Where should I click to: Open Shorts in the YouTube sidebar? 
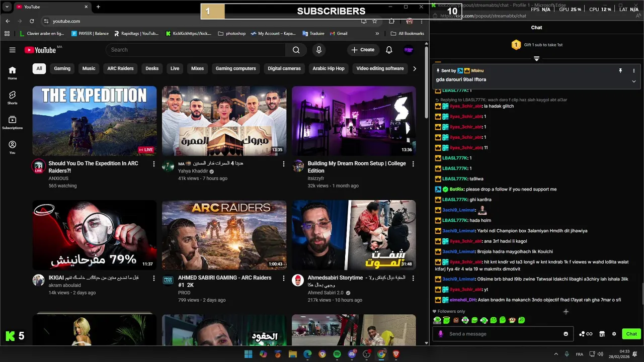coord(12,98)
